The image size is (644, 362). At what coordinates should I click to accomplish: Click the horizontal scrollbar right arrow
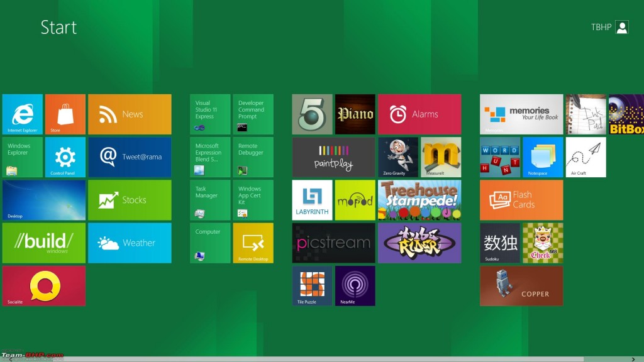633,359
